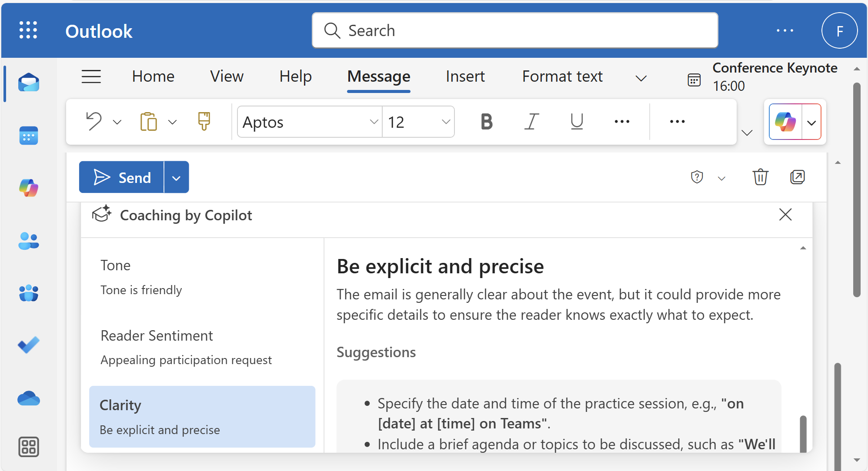The width and height of the screenshot is (868, 471).
Task: Open the app launcher grid
Action: pos(28,30)
